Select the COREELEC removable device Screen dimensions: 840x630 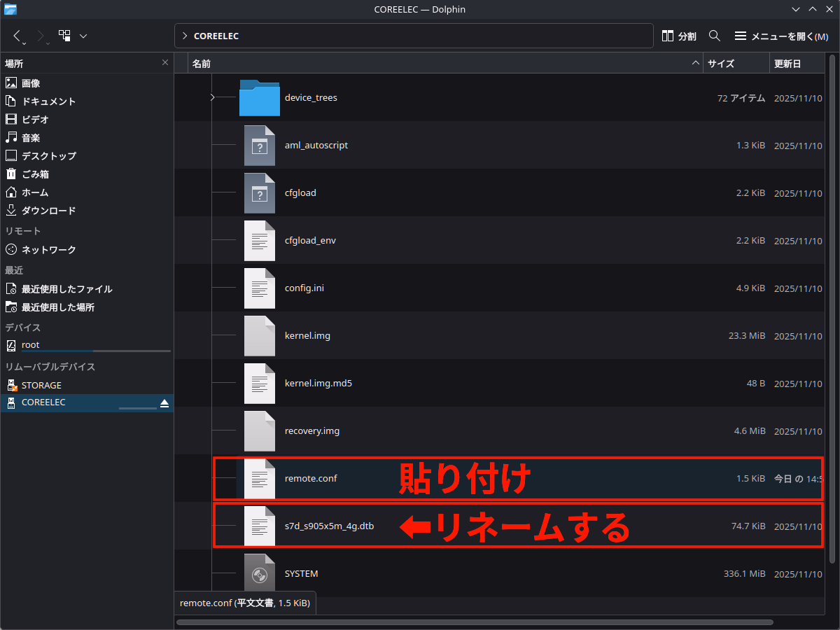[x=87, y=402]
